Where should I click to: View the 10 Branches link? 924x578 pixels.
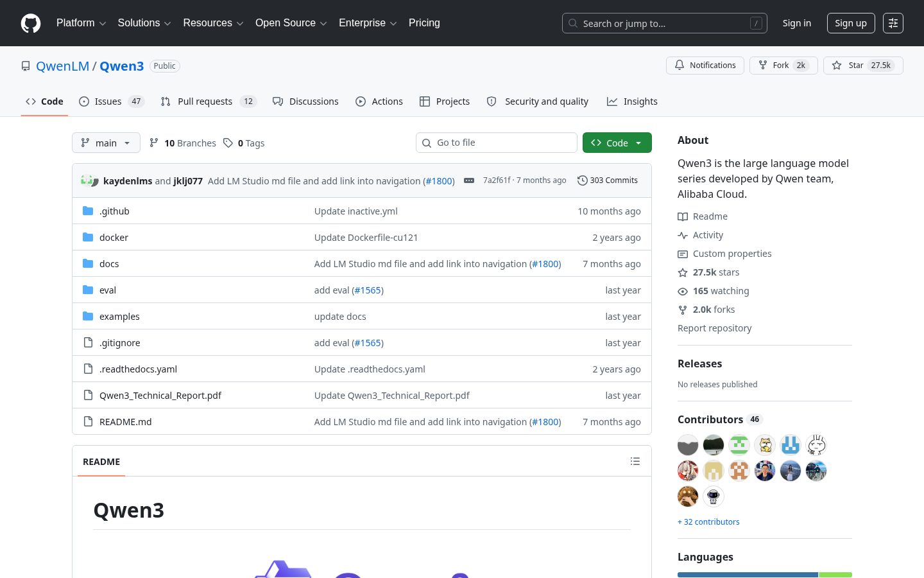pos(183,143)
